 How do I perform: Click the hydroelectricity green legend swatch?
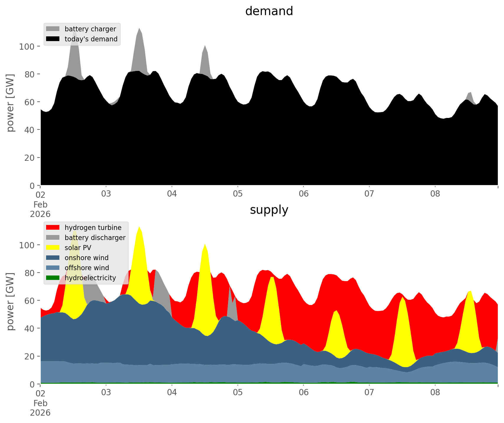[53, 278]
